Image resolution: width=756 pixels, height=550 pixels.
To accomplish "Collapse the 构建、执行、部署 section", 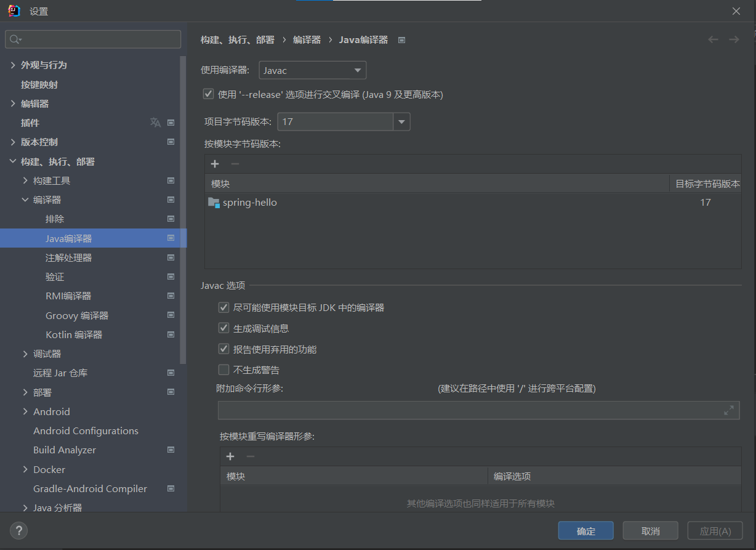I will pos(13,161).
